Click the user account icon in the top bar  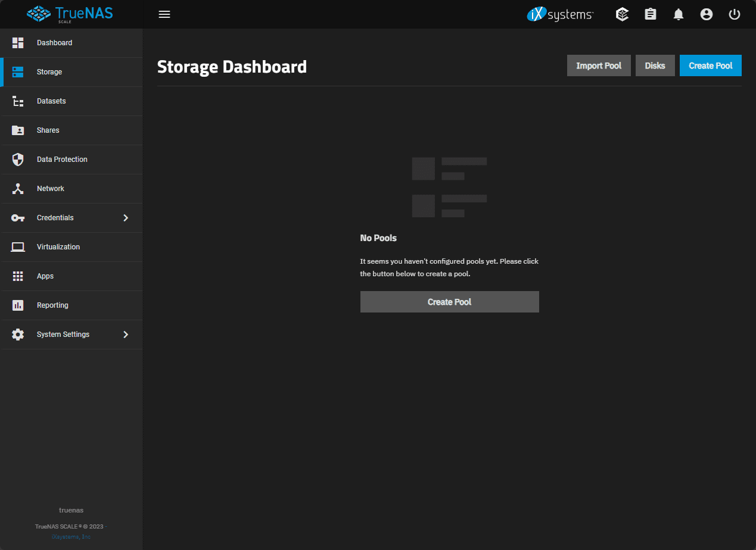pos(706,14)
